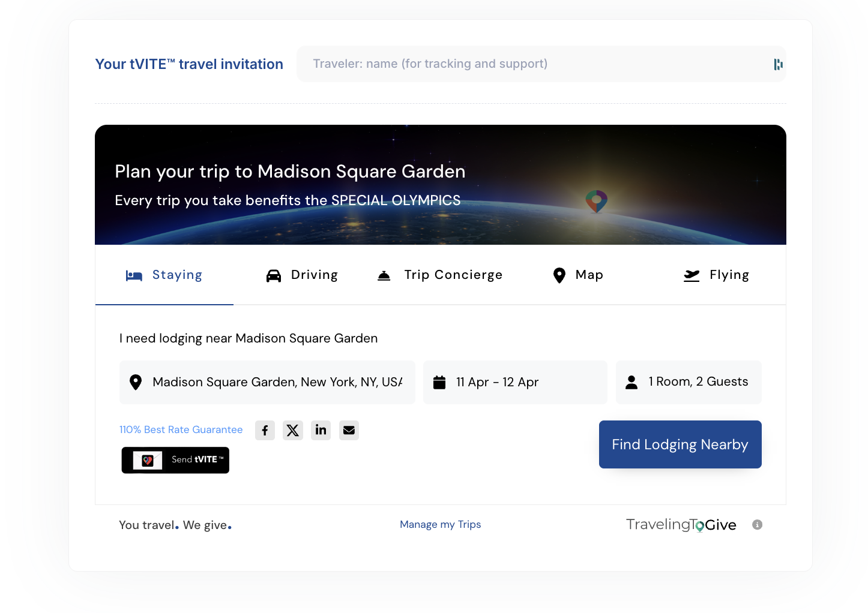Share via the Facebook icon
This screenshot has height=613, width=868.
[265, 430]
